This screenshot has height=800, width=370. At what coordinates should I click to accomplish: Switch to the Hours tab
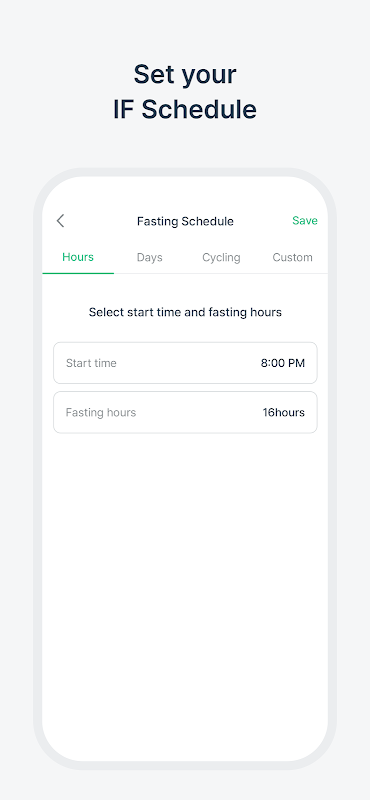pyautogui.click(x=78, y=257)
